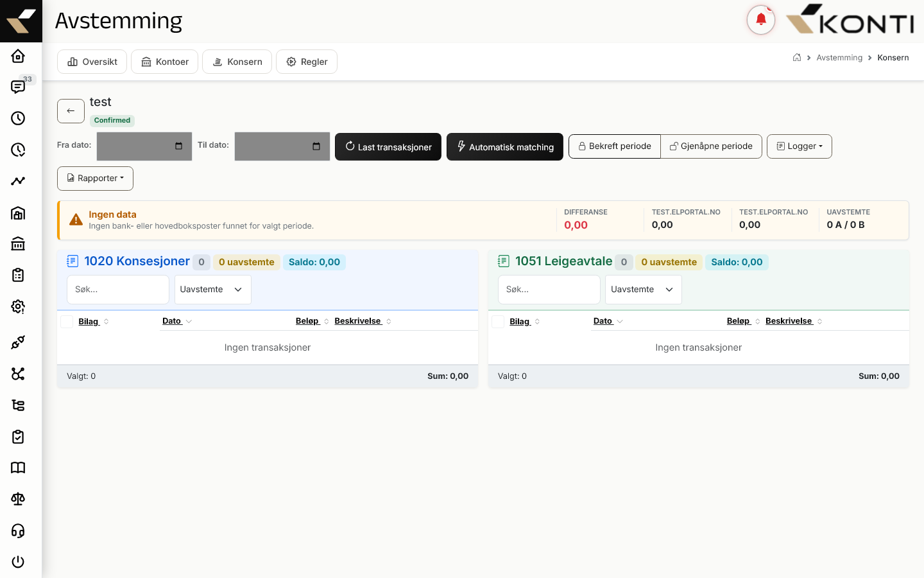Open the trend line chart sidebar icon
The image size is (924, 578).
pos(18,181)
